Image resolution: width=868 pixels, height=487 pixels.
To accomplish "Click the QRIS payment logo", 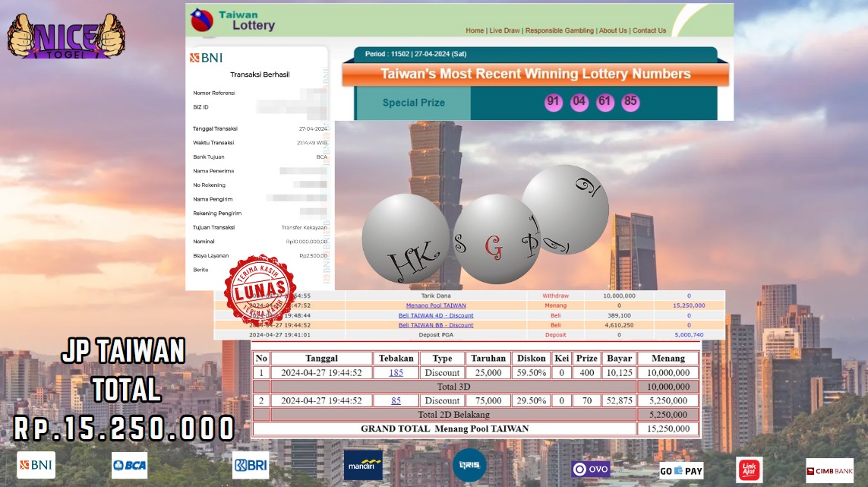I will [x=469, y=465].
